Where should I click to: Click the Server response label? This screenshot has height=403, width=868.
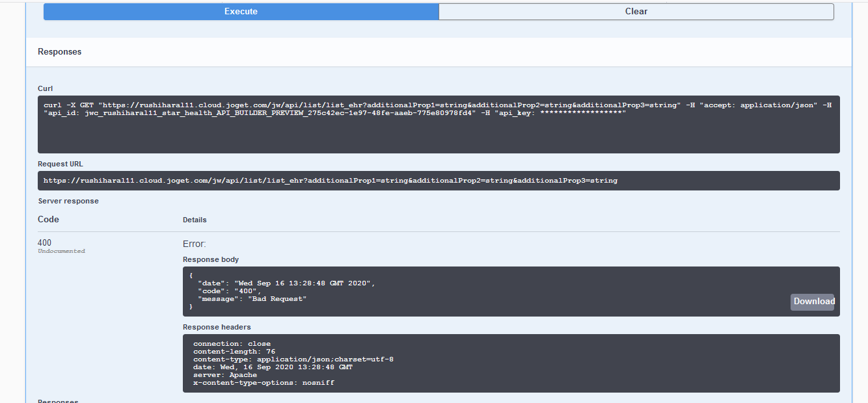pos(68,201)
